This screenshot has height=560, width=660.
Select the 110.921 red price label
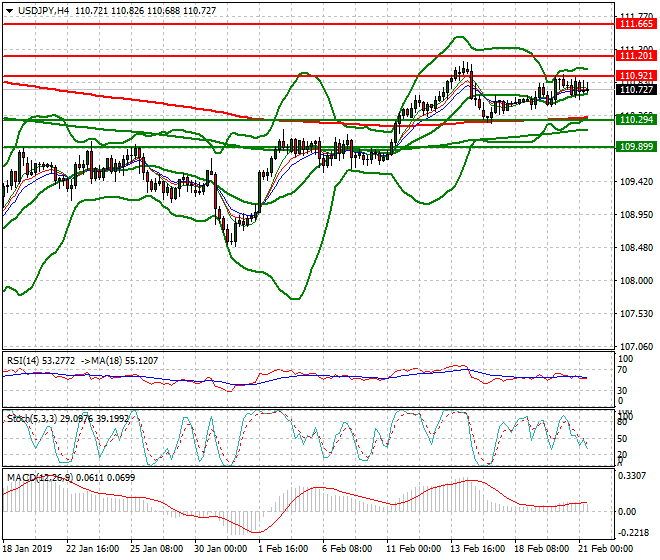[636, 76]
